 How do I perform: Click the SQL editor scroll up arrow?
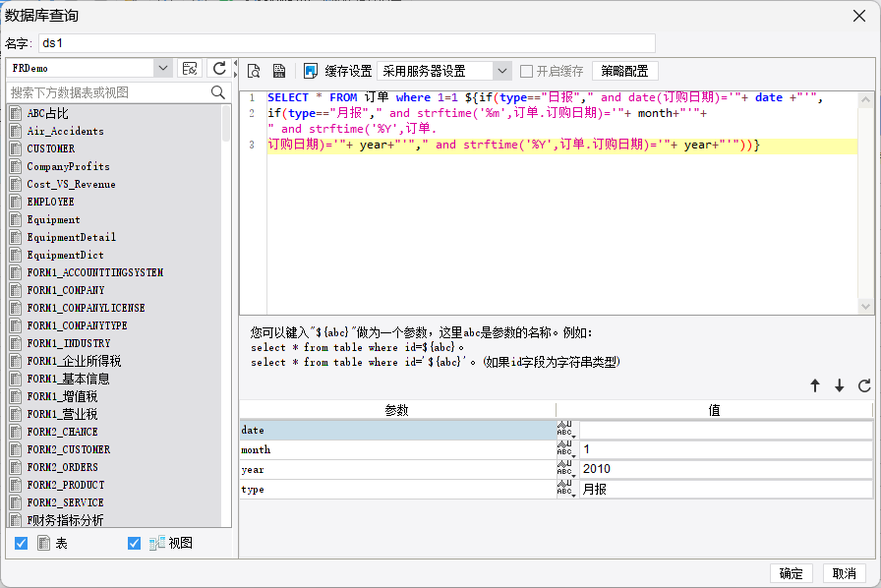[x=865, y=99]
